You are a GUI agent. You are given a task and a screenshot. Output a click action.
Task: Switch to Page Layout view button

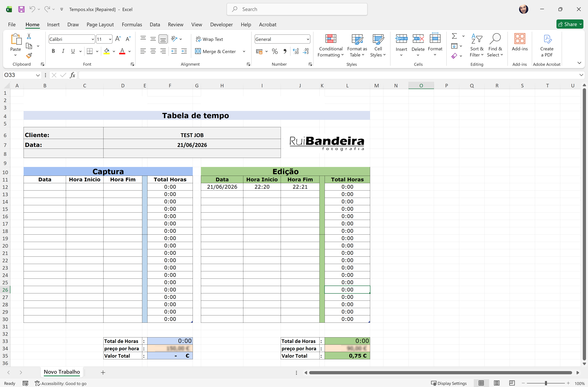(497, 383)
